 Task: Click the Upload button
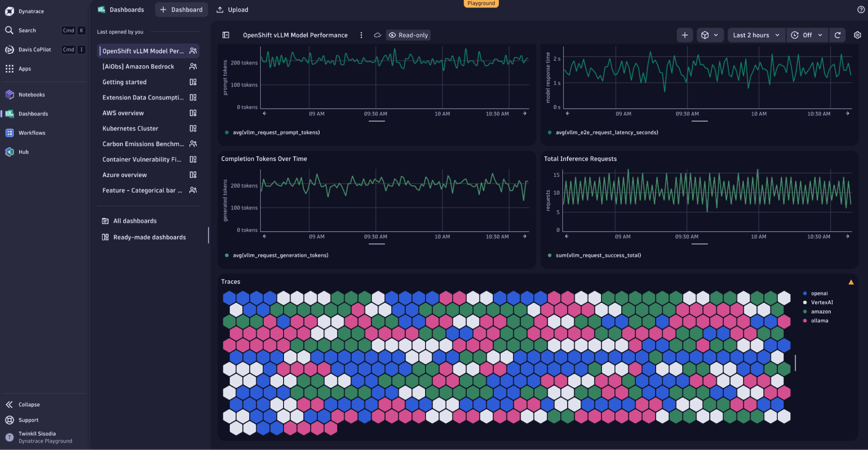(233, 10)
